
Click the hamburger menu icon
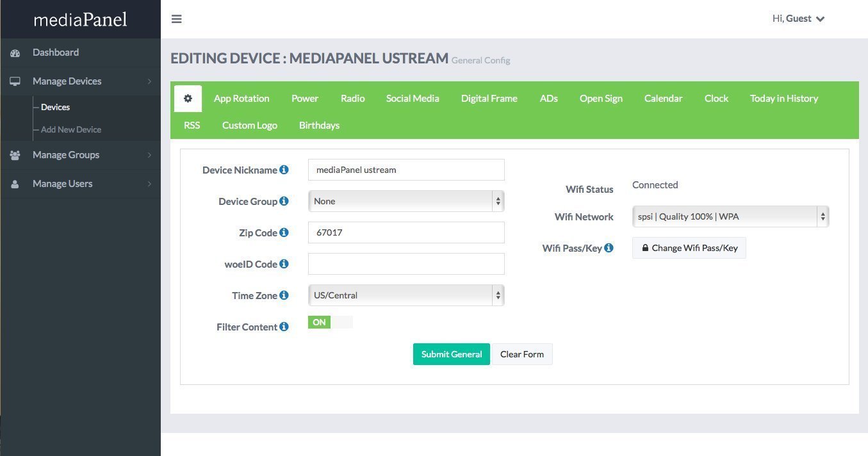click(177, 19)
